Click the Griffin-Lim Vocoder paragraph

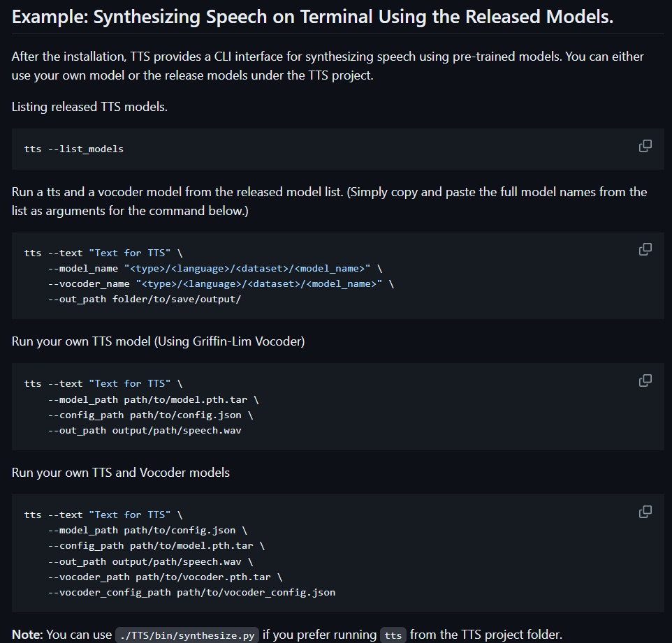coord(158,341)
